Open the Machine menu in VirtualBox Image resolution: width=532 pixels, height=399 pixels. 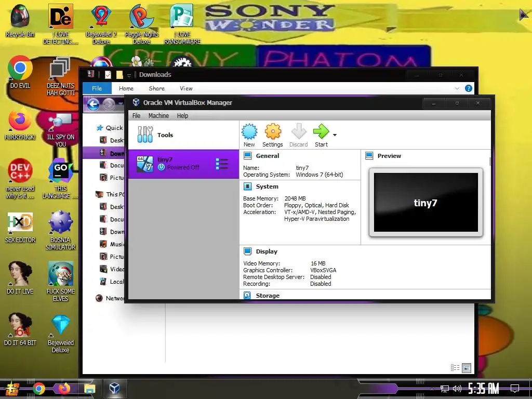(158, 116)
